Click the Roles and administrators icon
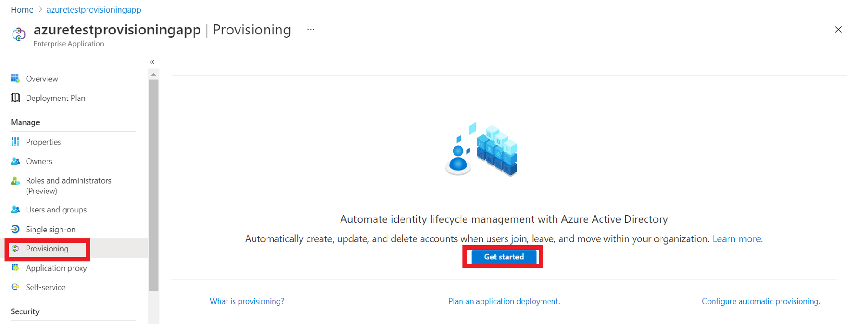Screen dimensions: 868x324 click(15, 181)
